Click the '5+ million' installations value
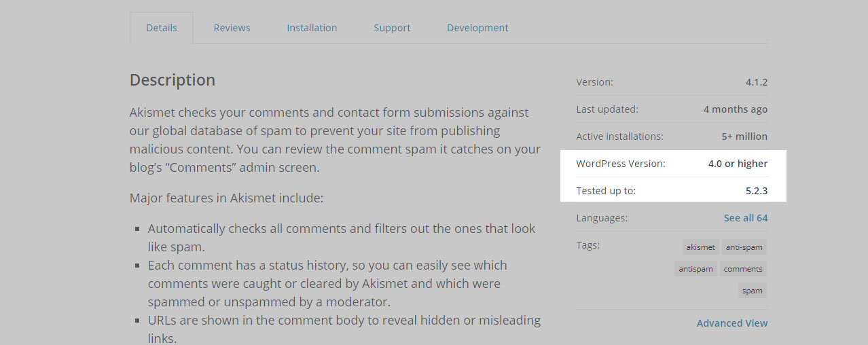This screenshot has width=868, height=345. [x=744, y=137]
